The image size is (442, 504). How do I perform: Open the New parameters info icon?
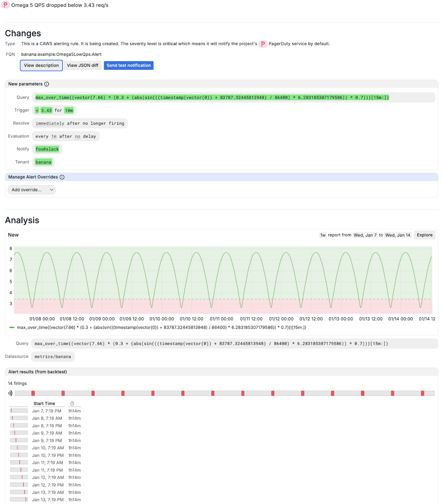(x=47, y=84)
